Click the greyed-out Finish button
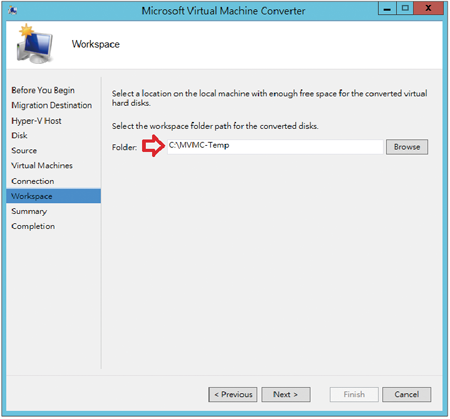450x419 pixels. click(x=354, y=395)
